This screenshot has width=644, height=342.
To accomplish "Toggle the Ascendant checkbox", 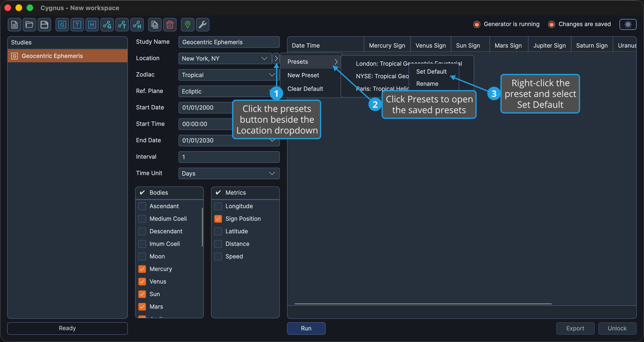I will tap(142, 206).
